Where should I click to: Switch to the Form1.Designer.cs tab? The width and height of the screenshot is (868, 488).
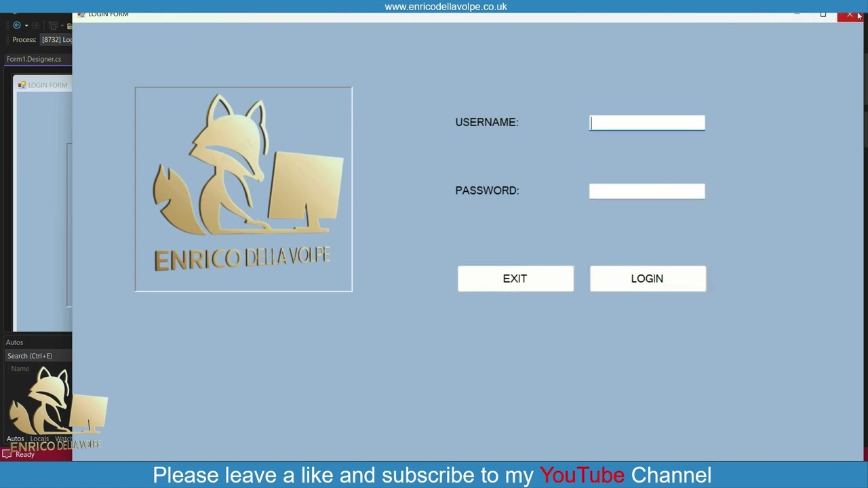pos(34,59)
